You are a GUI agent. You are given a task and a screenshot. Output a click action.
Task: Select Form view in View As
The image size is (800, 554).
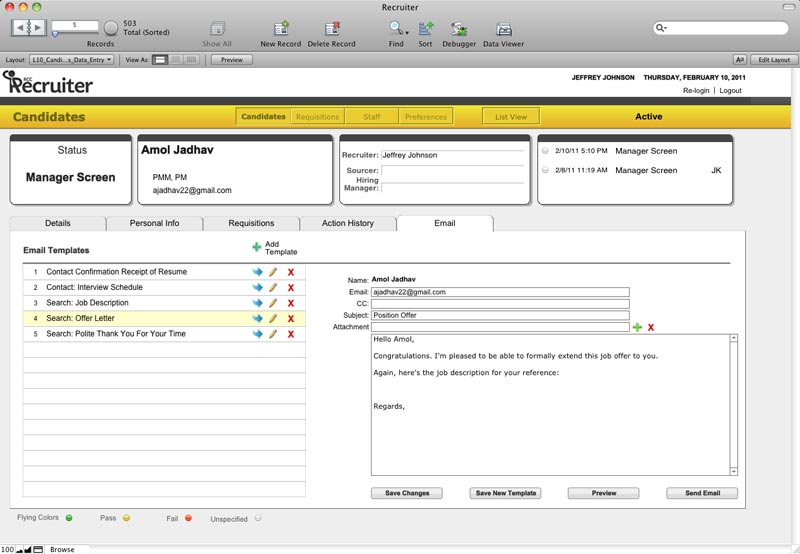tap(160, 60)
